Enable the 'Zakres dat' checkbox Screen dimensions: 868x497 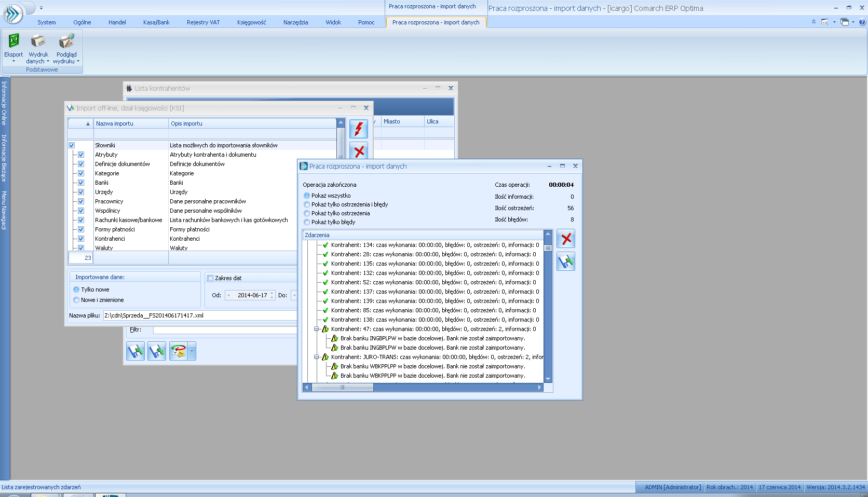pyautogui.click(x=210, y=278)
